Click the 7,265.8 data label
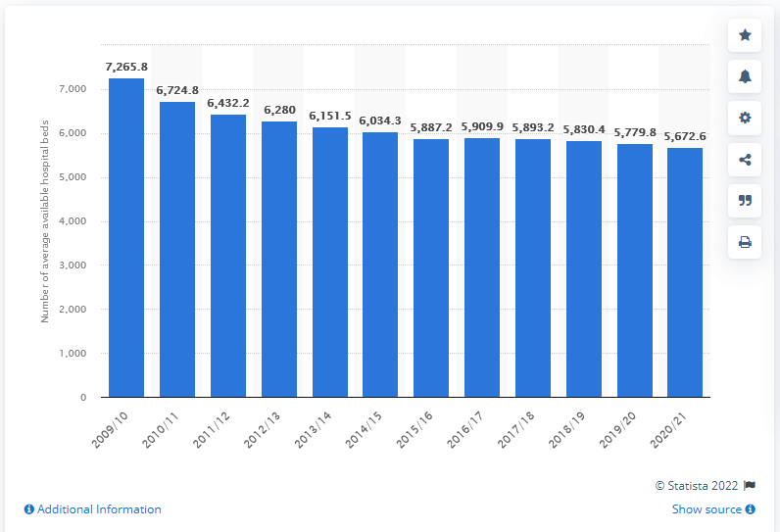This screenshot has width=780, height=532. pyautogui.click(x=125, y=66)
